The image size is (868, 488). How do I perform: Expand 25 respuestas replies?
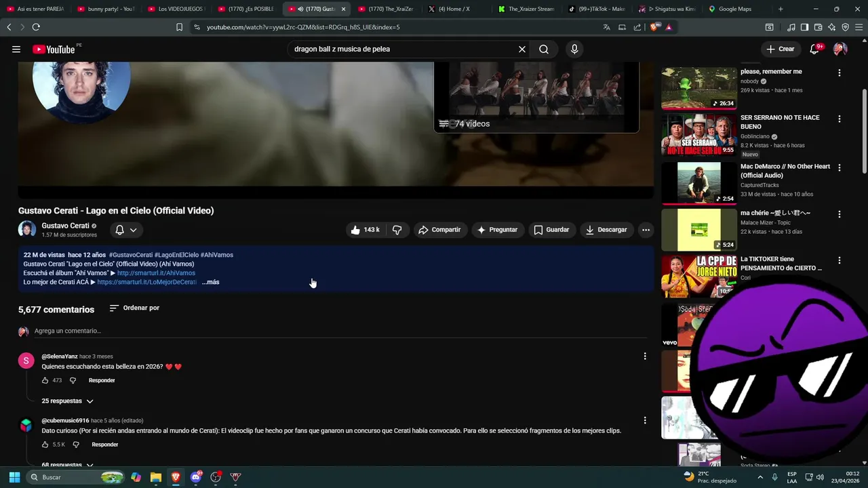(x=67, y=401)
